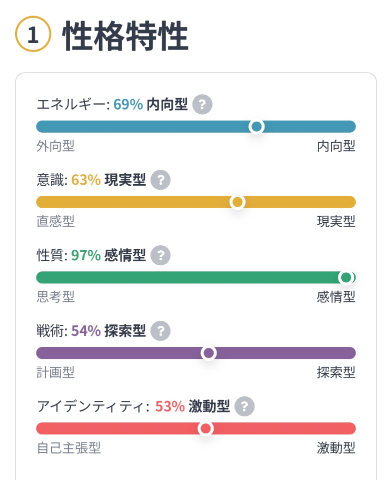Viewport: 392px width, 480px height.
Task: Open the help icon beside 性質 感情型
Action: 160,255
